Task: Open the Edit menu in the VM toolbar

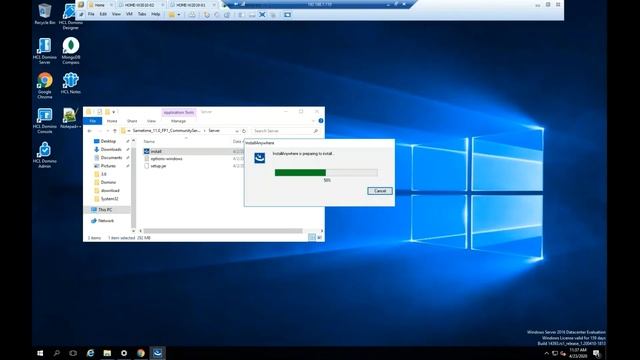Action: tap(103, 14)
